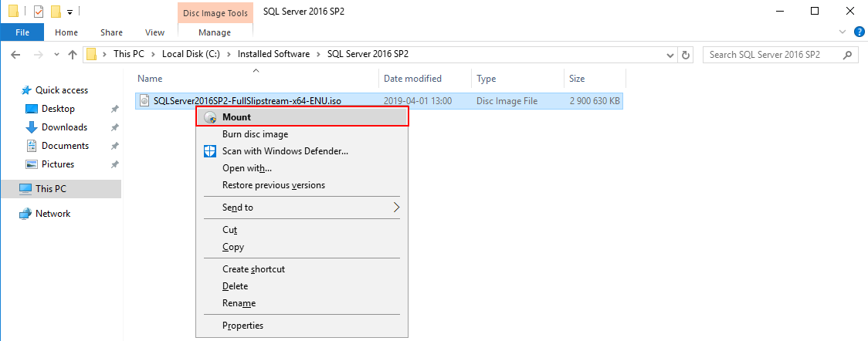Open Pictures in navigation pane

point(58,164)
